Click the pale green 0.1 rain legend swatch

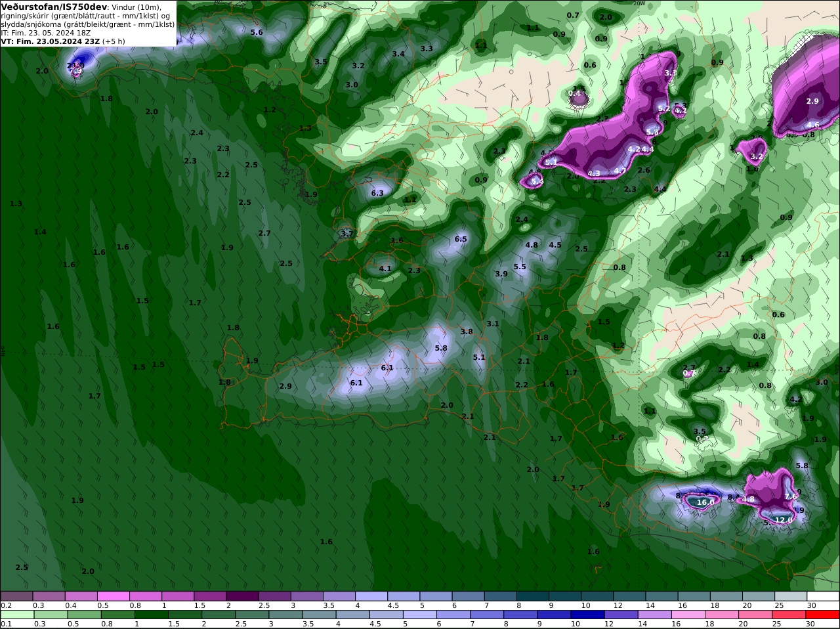[x=17, y=615]
